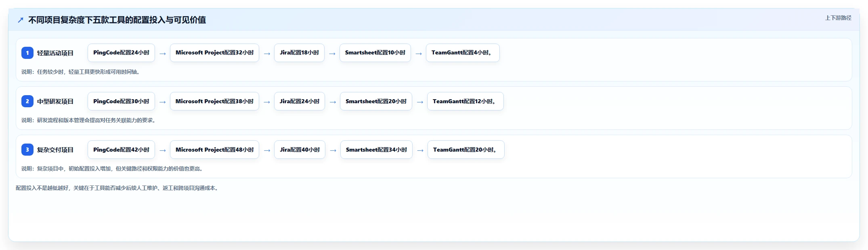This screenshot has width=868, height=250.
Task: Select the Smartsheet配置20小时 step
Action: [376, 101]
